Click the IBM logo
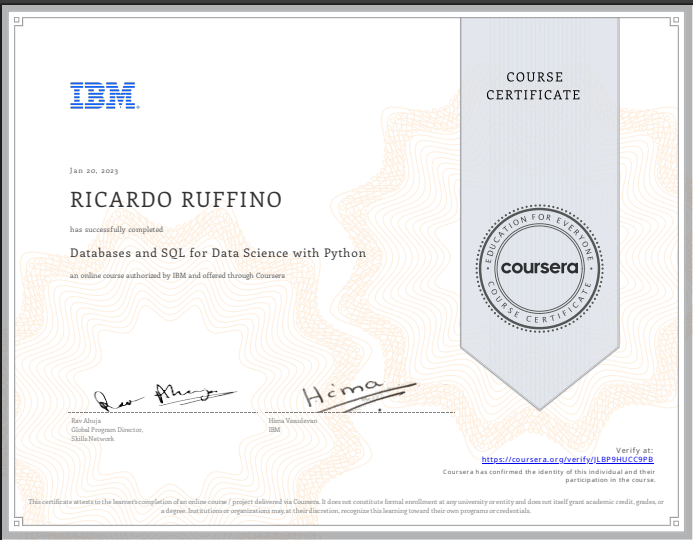This screenshot has height=540, width=693. 105,95
